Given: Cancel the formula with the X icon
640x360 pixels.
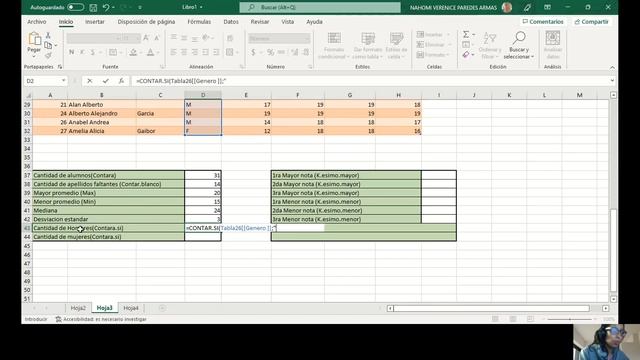Looking at the screenshot, I should pos(89,81).
